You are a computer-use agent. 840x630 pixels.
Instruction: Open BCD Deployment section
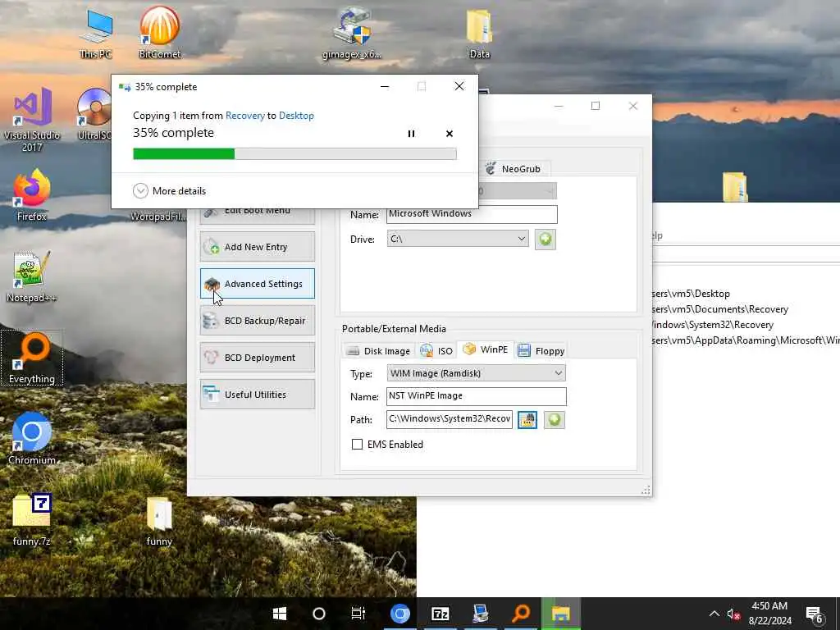[x=257, y=358]
